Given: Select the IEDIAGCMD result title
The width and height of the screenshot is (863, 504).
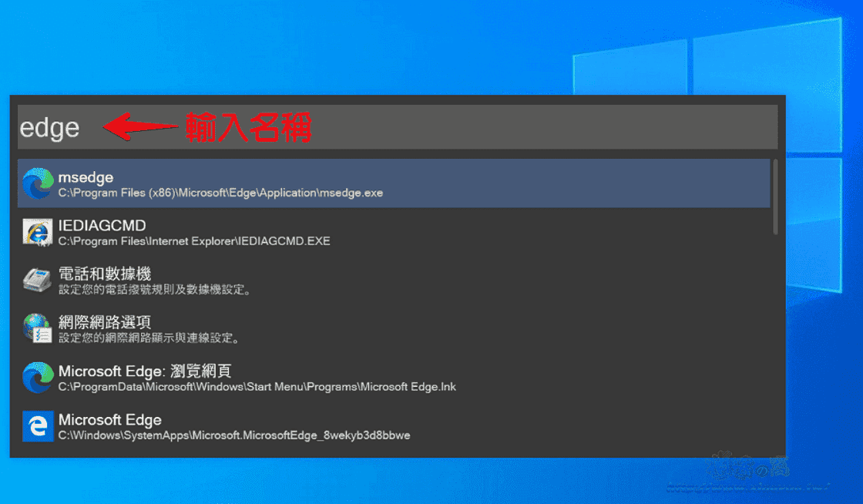Looking at the screenshot, I should coord(102,226).
